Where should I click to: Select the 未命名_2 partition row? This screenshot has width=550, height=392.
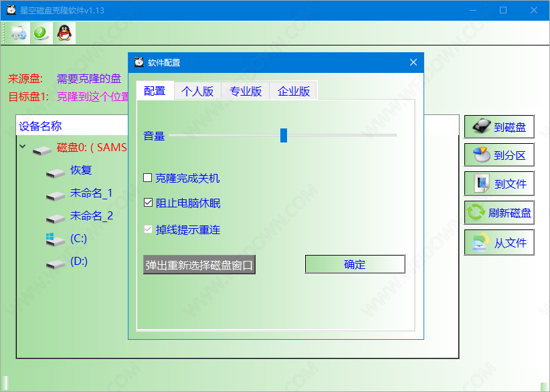(x=91, y=215)
